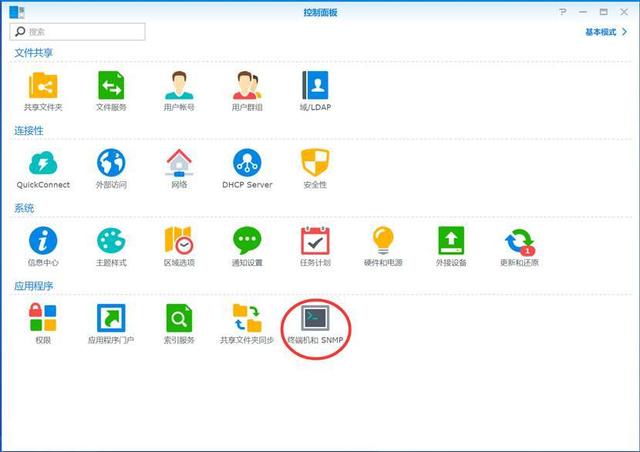Click the 控制面板 window title text

[x=320, y=12]
